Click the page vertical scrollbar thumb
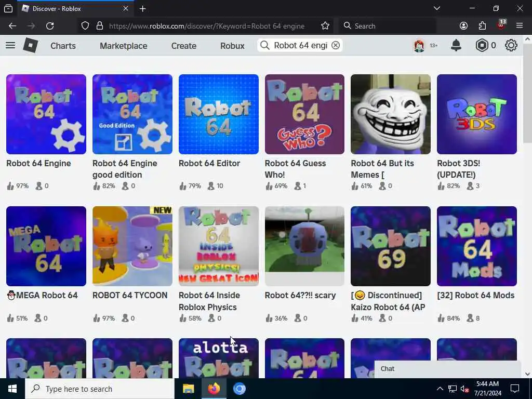Viewport: 532px width, 399px height. pyautogui.click(x=527, y=92)
